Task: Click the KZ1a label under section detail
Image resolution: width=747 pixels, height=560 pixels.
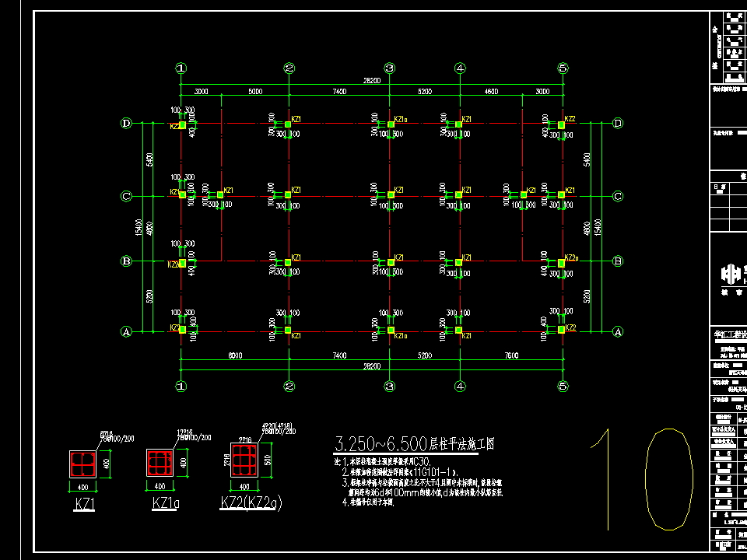Action: tap(167, 504)
